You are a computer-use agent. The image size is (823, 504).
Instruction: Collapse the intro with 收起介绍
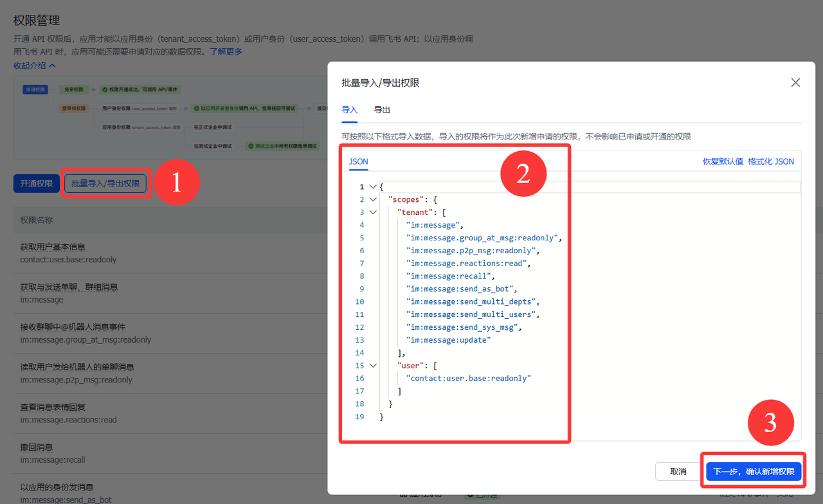pos(34,66)
